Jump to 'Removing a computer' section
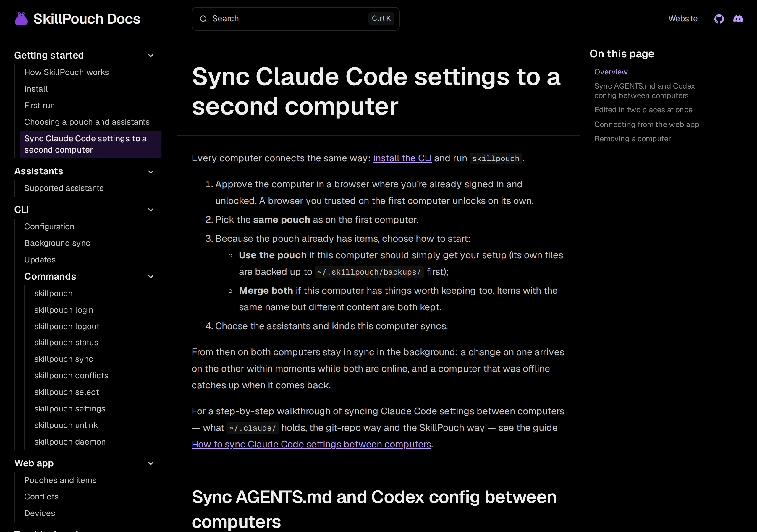Viewport: 757px width, 532px height. pos(633,139)
